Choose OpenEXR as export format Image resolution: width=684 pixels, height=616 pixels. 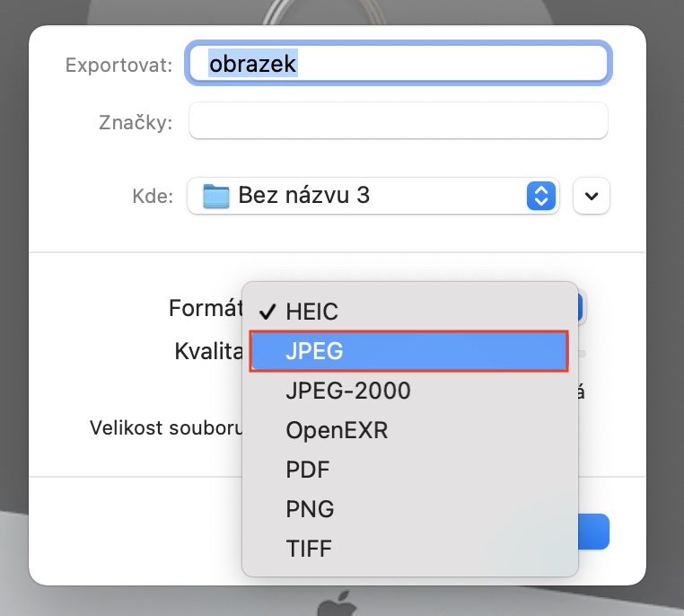tap(337, 430)
